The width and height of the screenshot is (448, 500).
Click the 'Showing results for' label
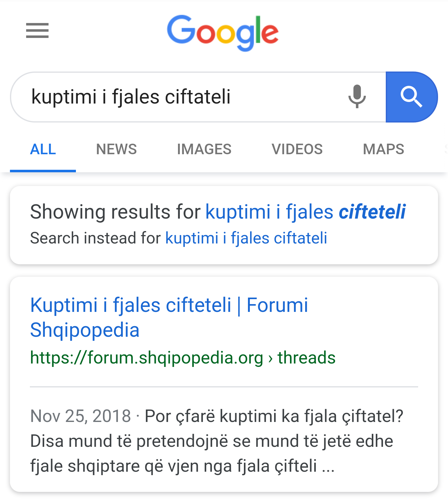[x=115, y=212]
